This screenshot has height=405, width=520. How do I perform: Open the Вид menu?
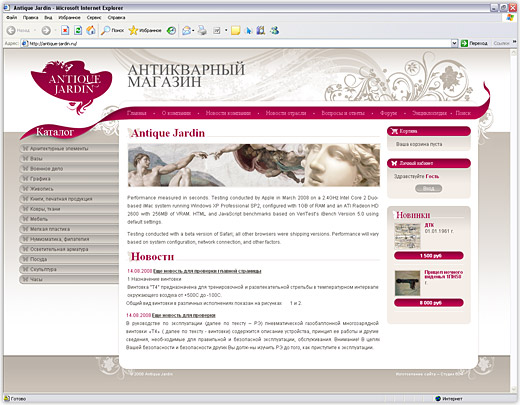[48, 17]
